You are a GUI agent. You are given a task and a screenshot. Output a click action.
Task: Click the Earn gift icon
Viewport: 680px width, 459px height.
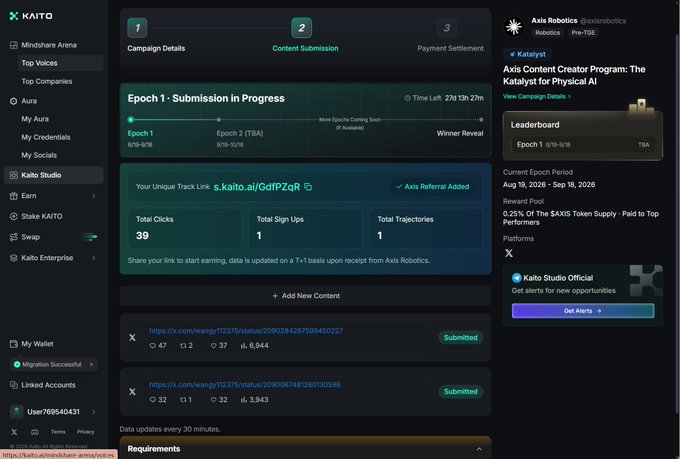[x=14, y=196]
